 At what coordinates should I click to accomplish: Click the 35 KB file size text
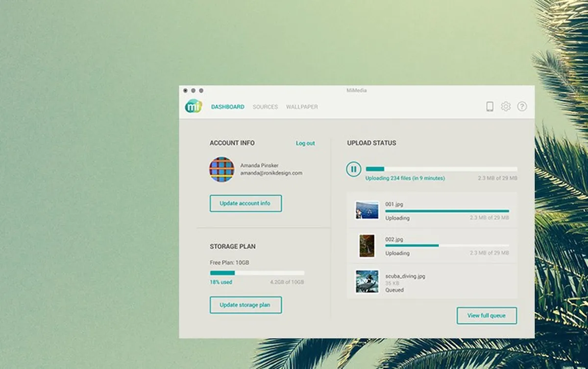[x=392, y=283]
